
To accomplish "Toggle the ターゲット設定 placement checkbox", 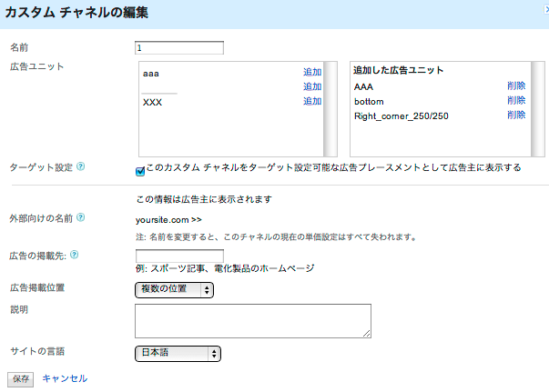I will click(140, 170).
